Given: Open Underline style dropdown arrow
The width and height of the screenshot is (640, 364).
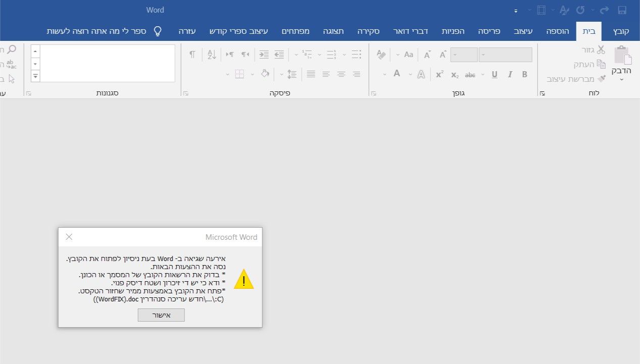Looking at the screenshot, I should tap(483, 75).
